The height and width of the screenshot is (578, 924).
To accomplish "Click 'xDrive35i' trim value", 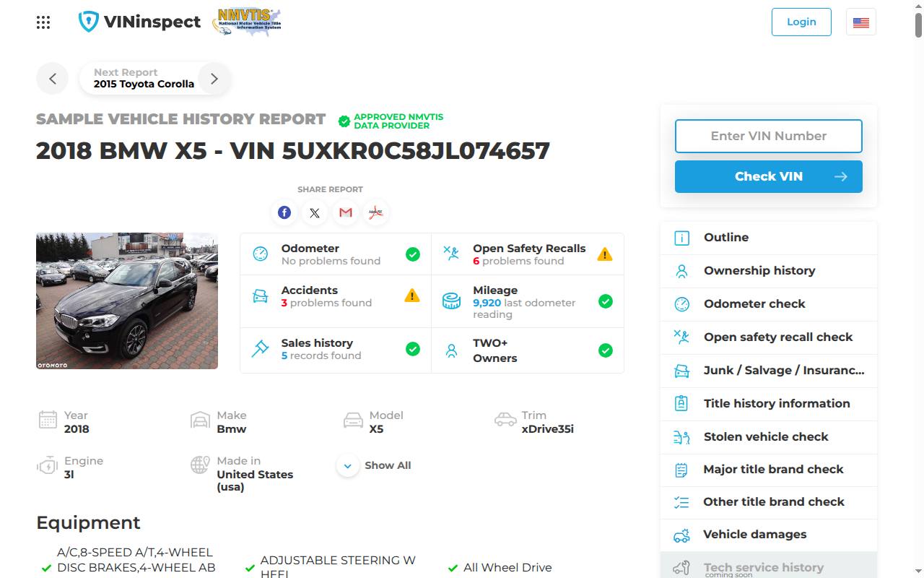I will [x=548, y=429].
